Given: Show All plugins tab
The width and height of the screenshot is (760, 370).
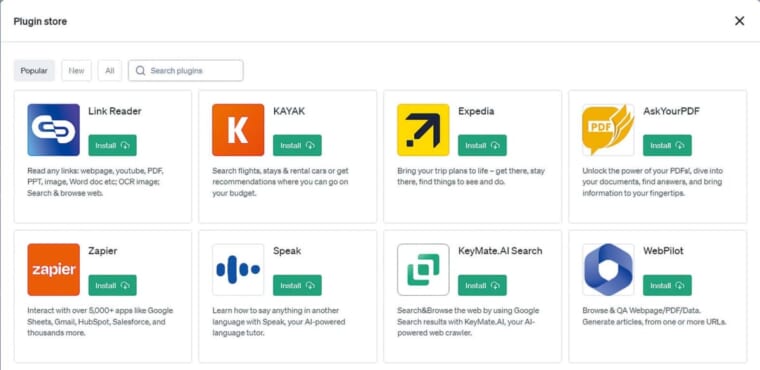Looking at the screenshot, I should tap(110, 71).
